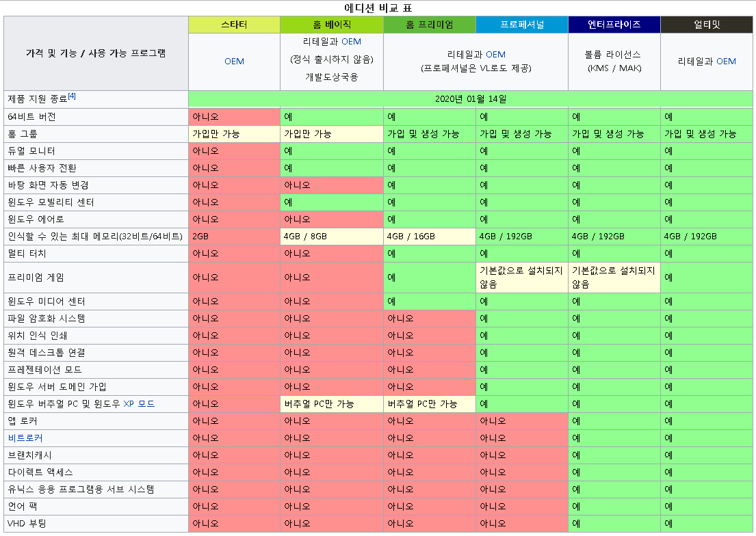756x536 pixels.
Task: Select the 홈 프리미엄 column header
Action: (x=430, y=25)
